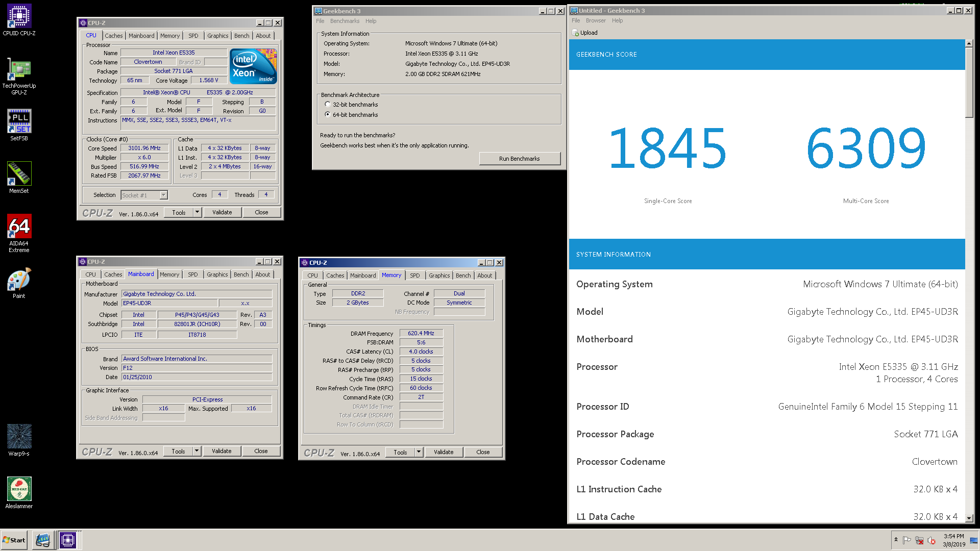This screenshot has height=551, width=980.
Task: Open Bench tab in Mainboard CPU-Z window
Action: coord(241,274)
